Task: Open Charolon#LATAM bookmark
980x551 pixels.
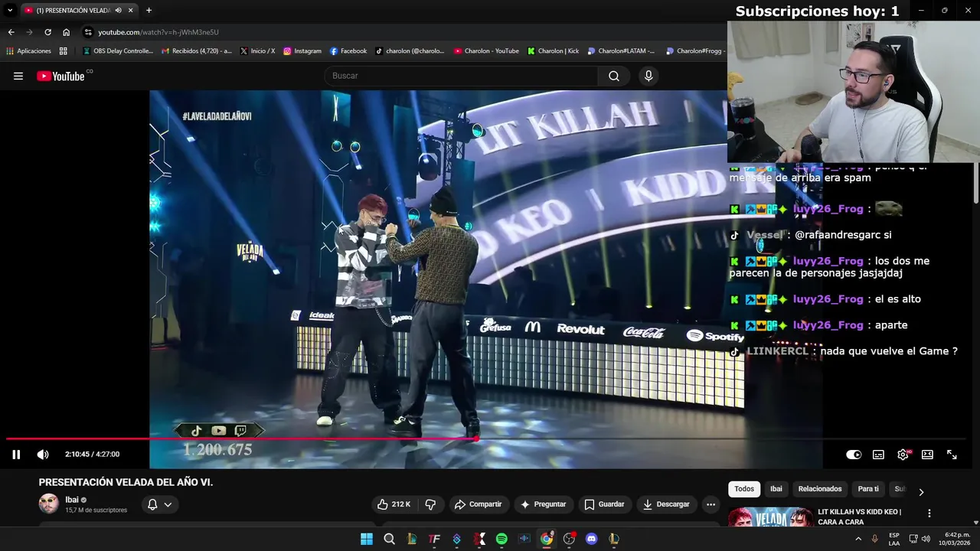Action: pyautogui.click(x=621, y=51)
